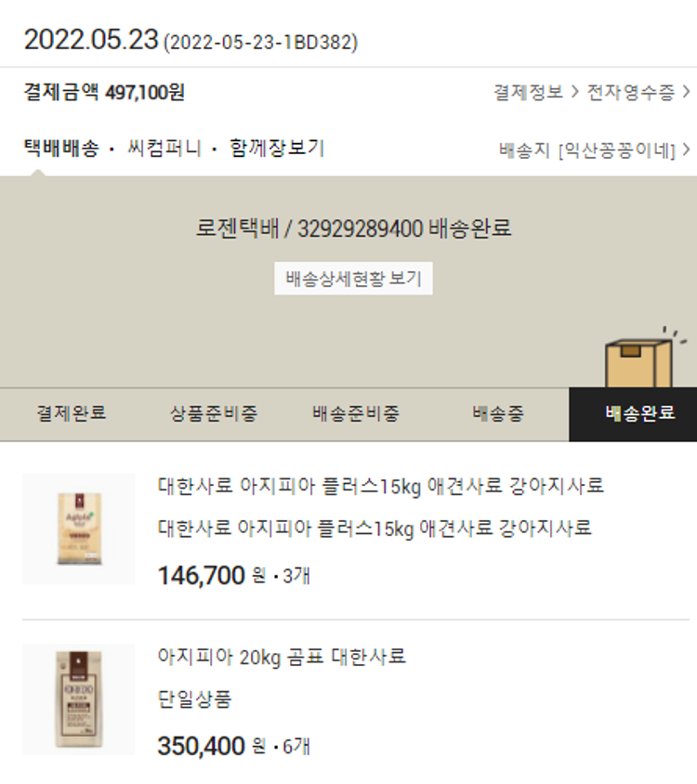Click the 상품준비중 status step
This screenshot has height=784, width=697.
[x=214, y=413]
